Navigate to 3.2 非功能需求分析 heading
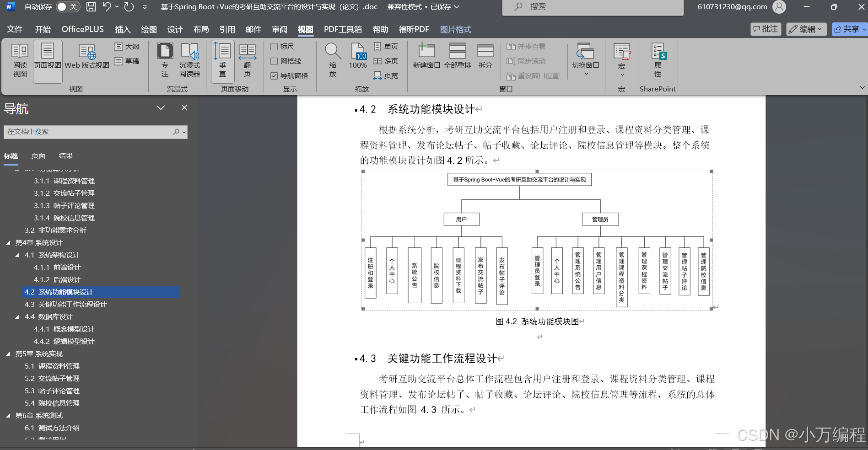The height and width of the screenshot is (450, 868). coord(55,230)
